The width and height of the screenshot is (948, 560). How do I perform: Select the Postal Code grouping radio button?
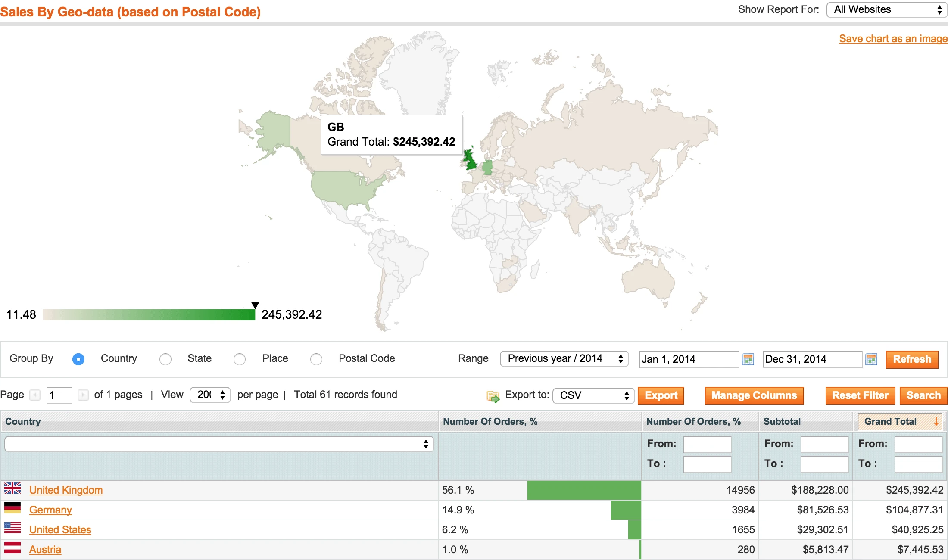(317, 359)
